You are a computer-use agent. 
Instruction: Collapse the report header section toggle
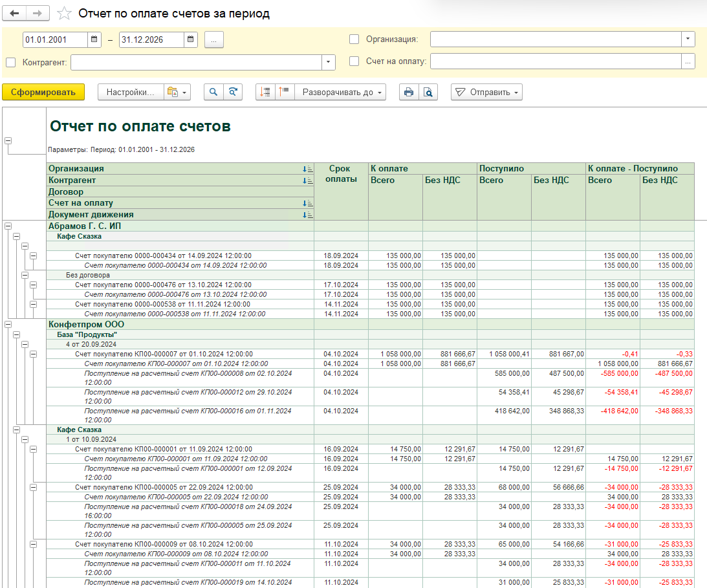pos(8,140)
